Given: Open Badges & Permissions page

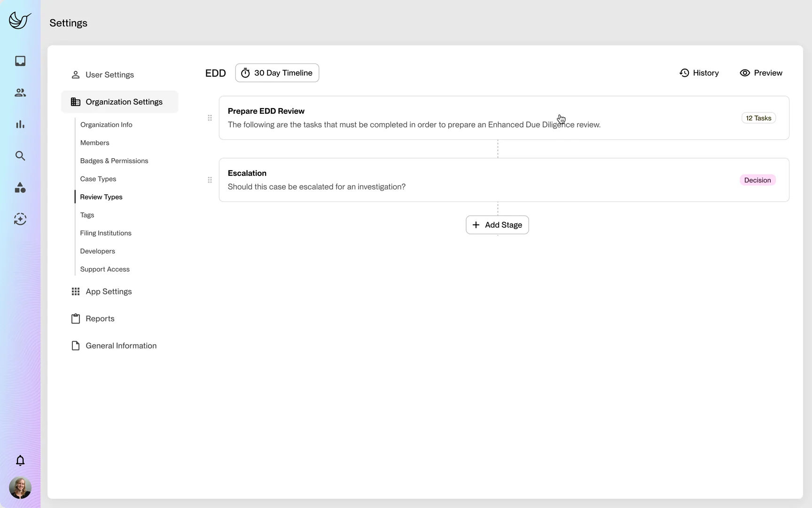Looking at the screenshot, I should (114, 161).
